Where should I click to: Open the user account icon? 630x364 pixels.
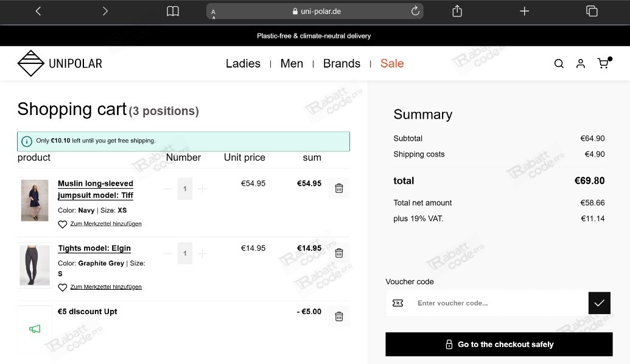581,63
